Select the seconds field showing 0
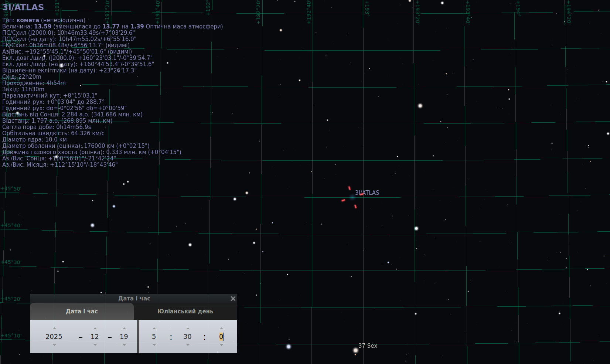This screenshot has height=364, width=610. (x=221, y=337)
